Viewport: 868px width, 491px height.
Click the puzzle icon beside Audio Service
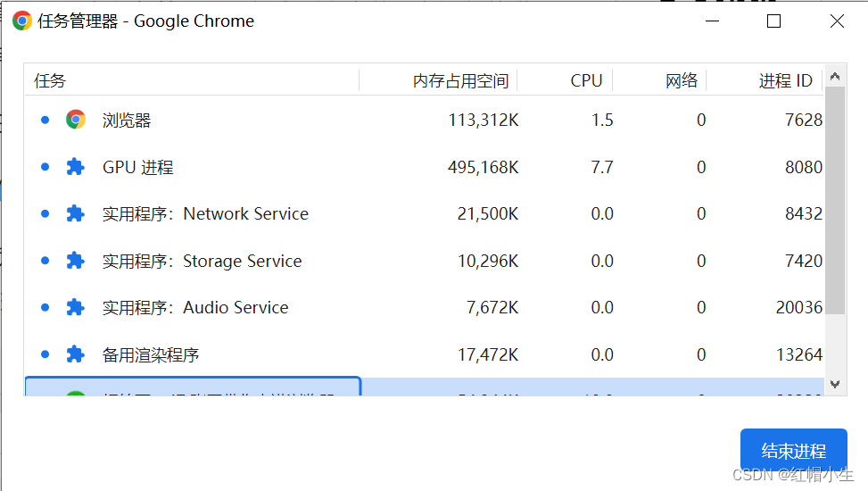[x=75, y=308]
